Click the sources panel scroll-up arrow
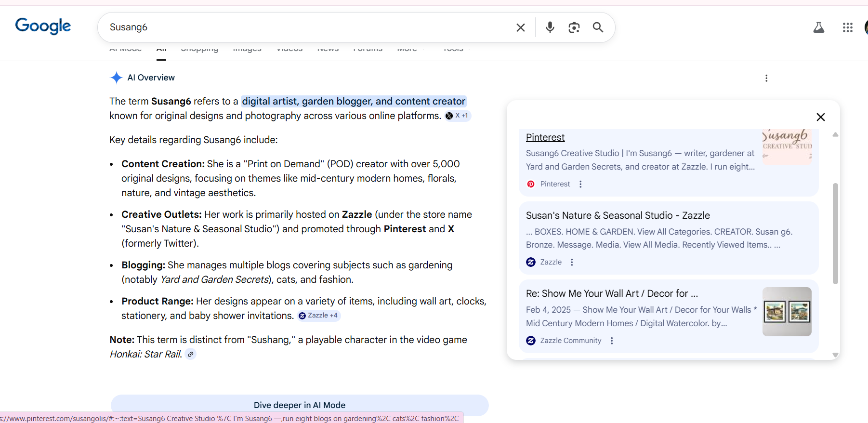The image size is (868, 423). 835,135
